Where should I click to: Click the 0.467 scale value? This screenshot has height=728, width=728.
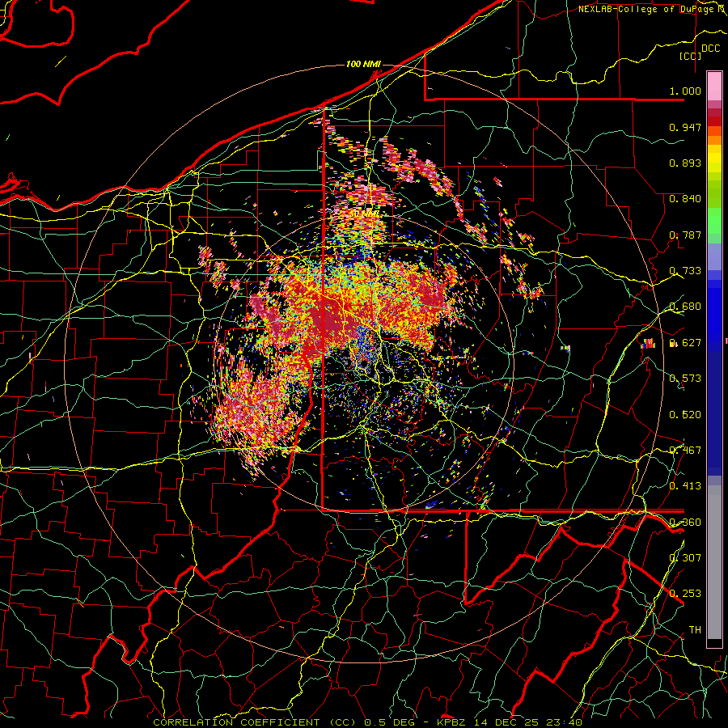click(x=685, y=451)
